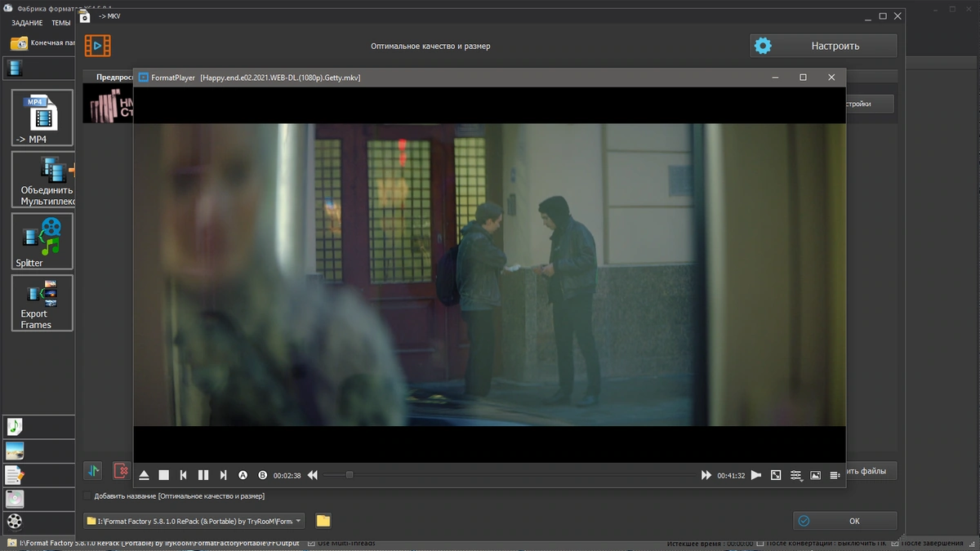The width and height of the screenshot is (980, 551).
Task: Open the playlist icon in FormatPlayer
Action: (835, 475)
